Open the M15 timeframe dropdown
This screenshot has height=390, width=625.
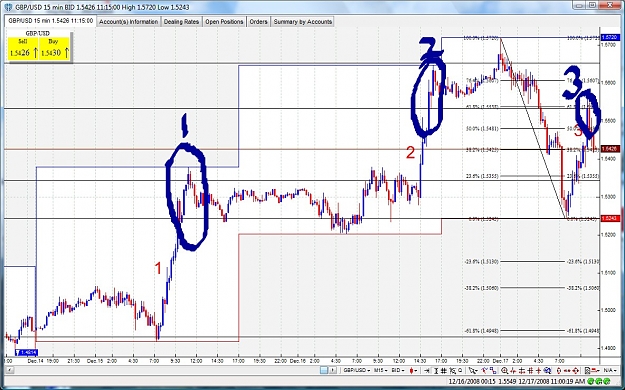pyautogui.click(x=381, y=370)
